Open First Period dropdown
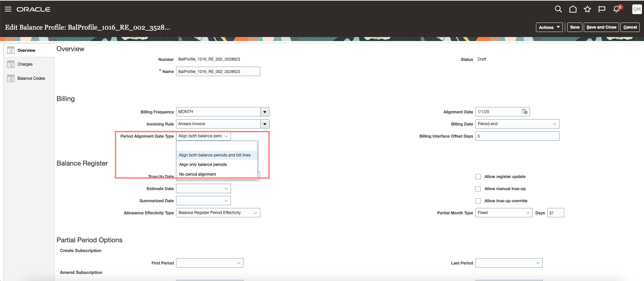The width and height of the screenshot is (644, 281). pos(209,263)
